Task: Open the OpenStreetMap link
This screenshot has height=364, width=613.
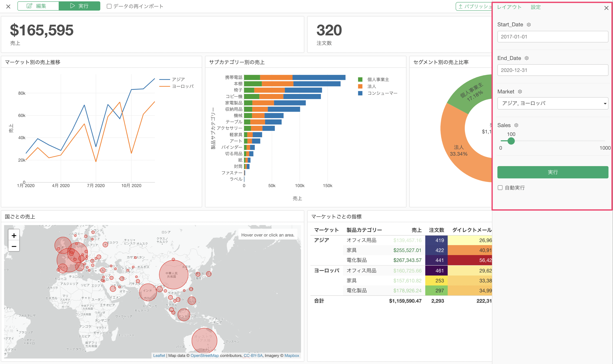Action: pos(205,355)
